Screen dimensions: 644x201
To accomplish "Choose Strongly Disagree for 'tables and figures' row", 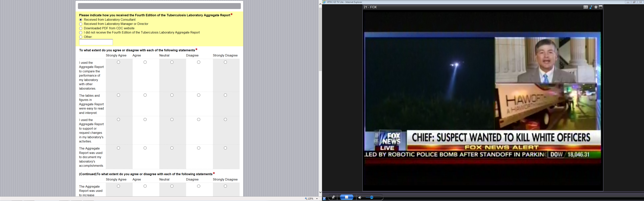I will pyautogui.click(x=226, y=95).
